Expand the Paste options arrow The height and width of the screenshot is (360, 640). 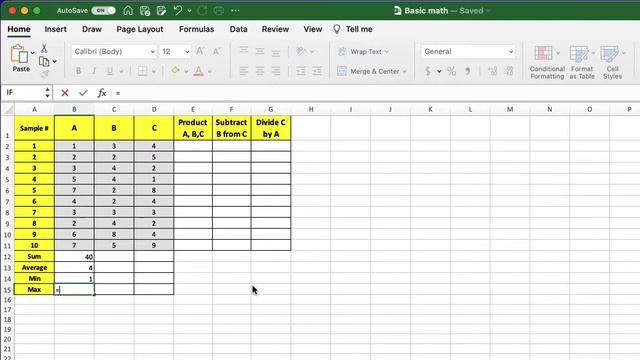tap(33, 53)
